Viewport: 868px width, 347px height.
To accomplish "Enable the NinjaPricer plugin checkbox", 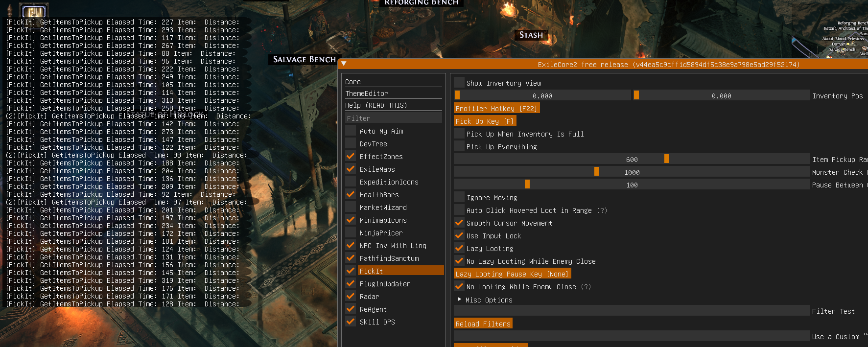I will [x=351, y=232].
